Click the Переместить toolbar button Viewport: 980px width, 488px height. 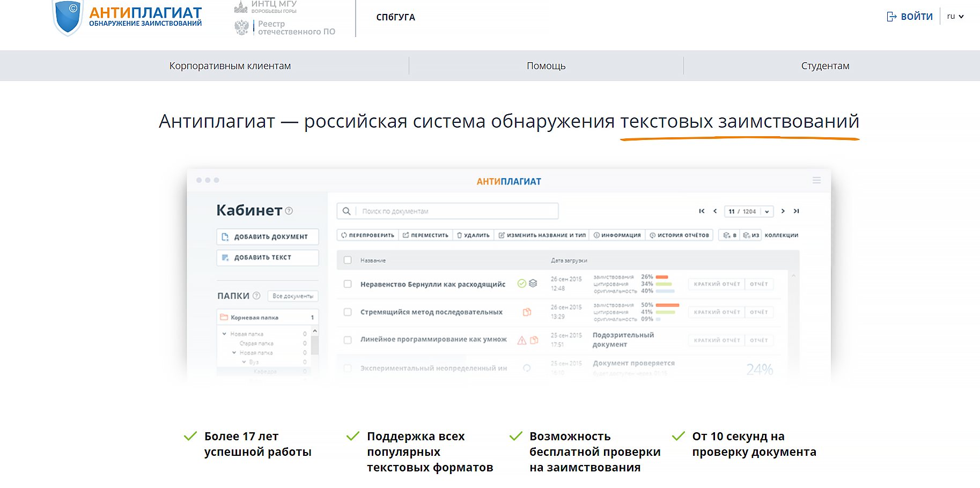pyautogui.click(x=425, y=235)
